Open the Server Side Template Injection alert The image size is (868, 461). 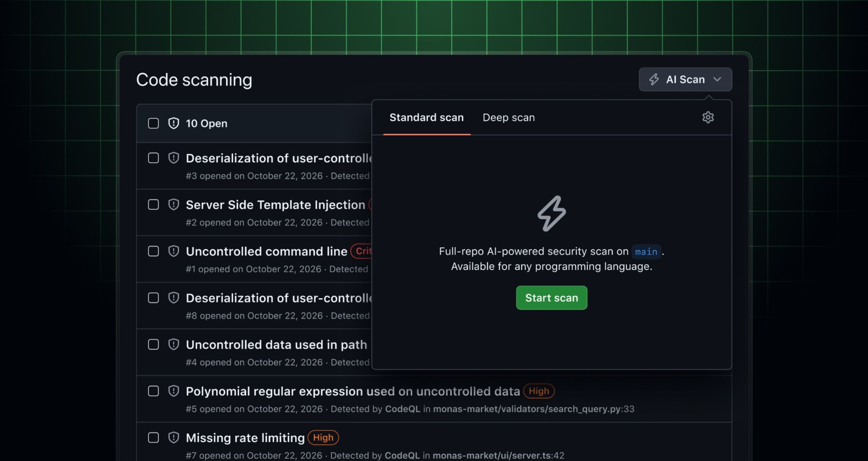[275, 205]
